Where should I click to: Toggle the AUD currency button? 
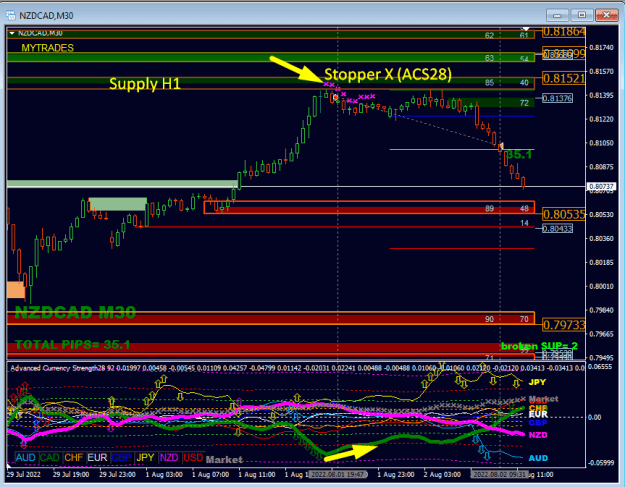point(26,458)
